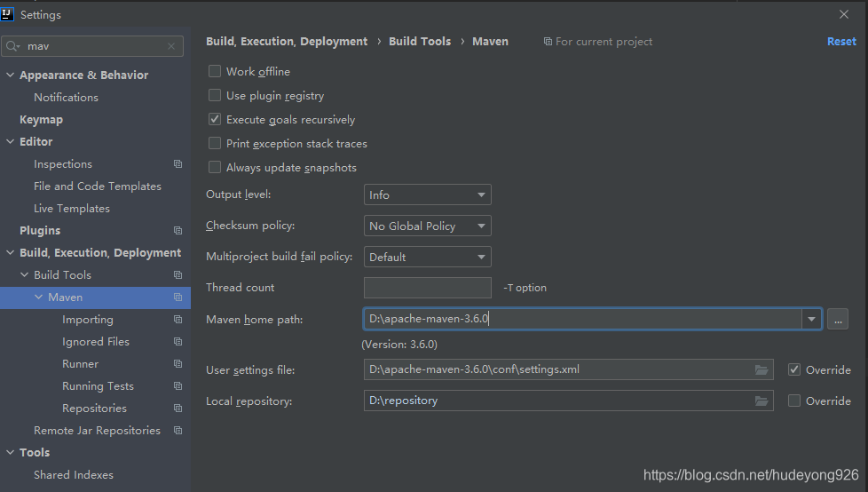Image resolution: width=868 pixels, height=492 pixels.
Task: Toggle Override for Local repository
Action: 793,401
